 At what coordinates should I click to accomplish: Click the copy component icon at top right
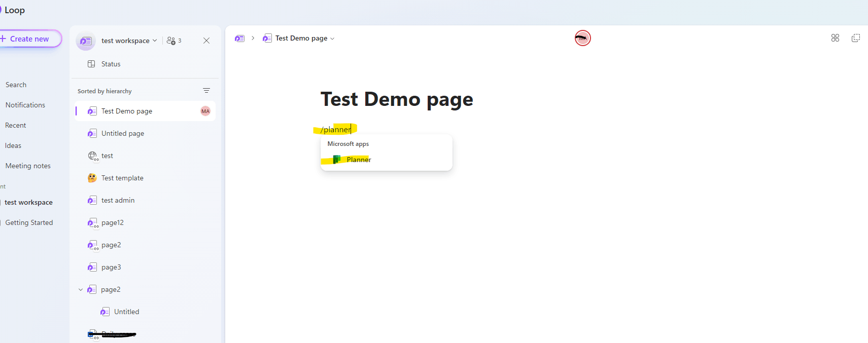856,38
